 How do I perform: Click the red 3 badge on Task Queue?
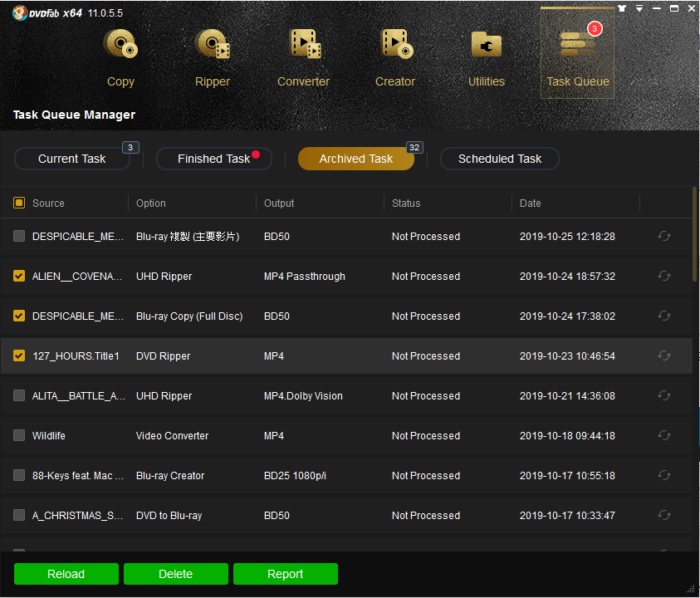(595, 28)
